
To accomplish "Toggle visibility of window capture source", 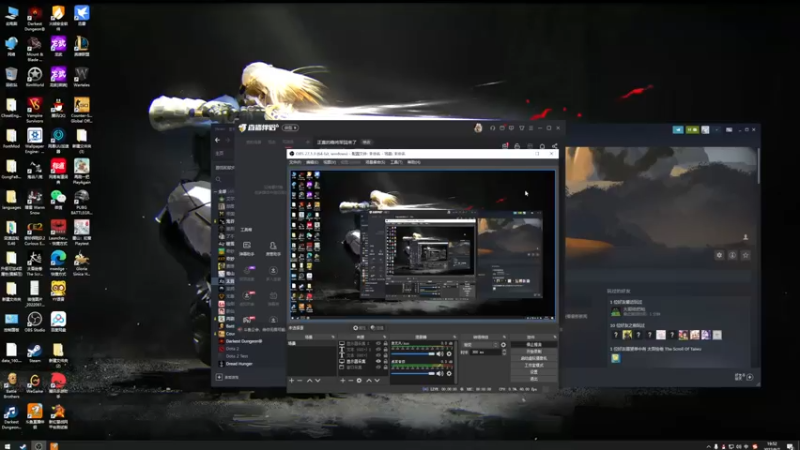I will [378, 367].
